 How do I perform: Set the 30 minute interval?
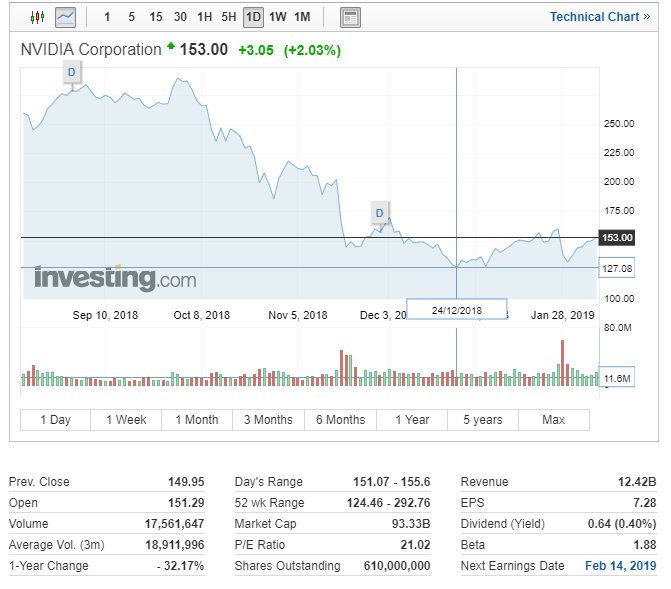[180, 17]
